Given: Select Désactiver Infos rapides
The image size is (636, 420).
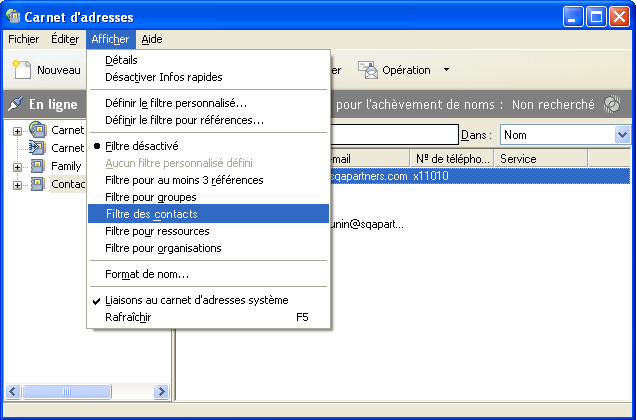Looking at the screenshot, I should tap(208, 77).
